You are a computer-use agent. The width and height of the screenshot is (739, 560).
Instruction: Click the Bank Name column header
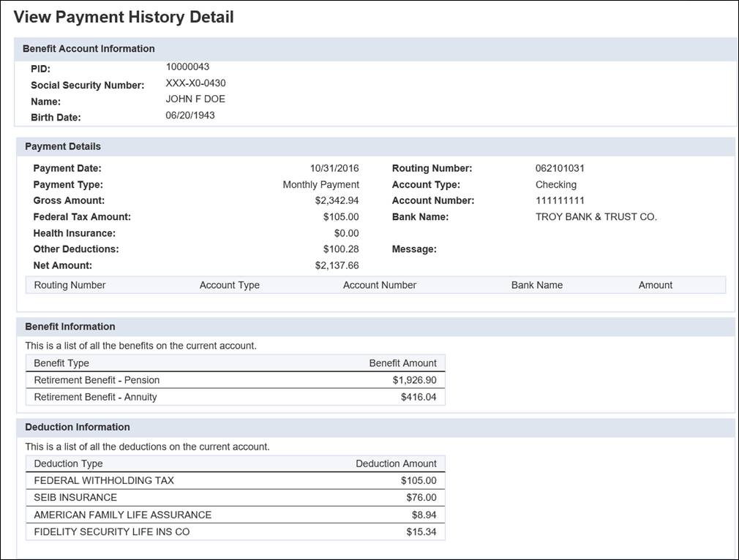point(537,285)
